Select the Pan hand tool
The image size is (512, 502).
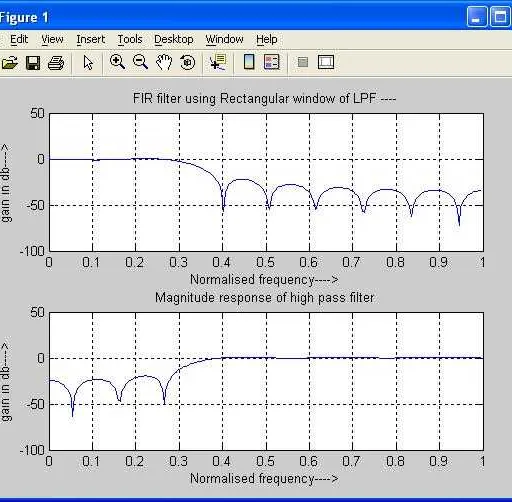164,62
